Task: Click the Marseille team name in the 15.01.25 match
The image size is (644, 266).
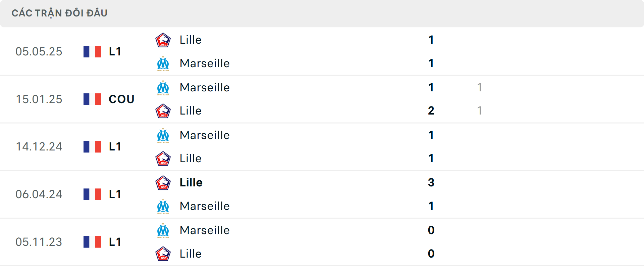Action: coord(205,88)
